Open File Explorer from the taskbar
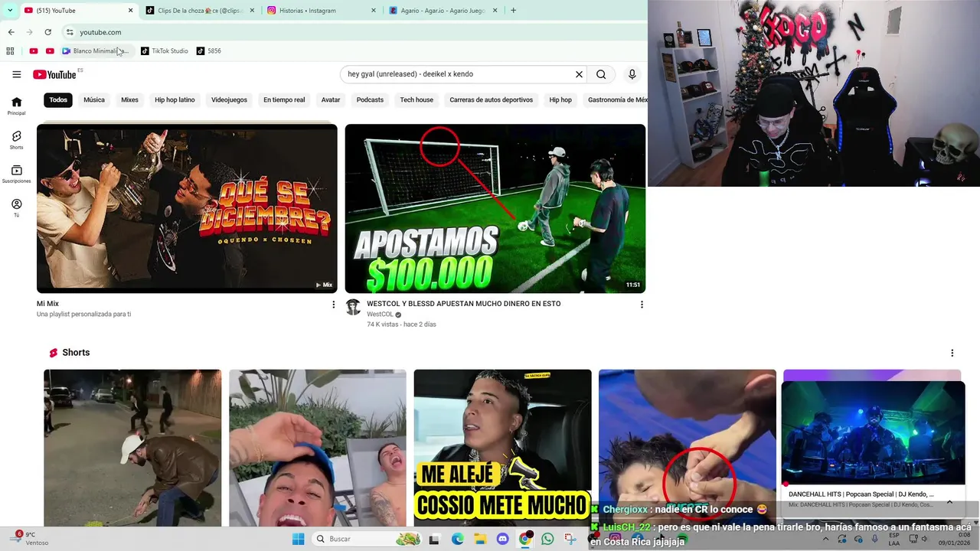The image size is (980, 551). coord(479,539)
